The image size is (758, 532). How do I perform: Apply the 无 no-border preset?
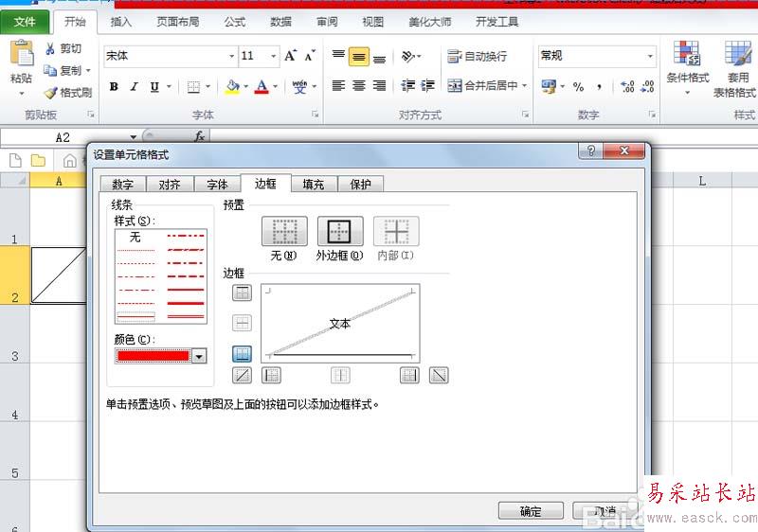(284, 231)
